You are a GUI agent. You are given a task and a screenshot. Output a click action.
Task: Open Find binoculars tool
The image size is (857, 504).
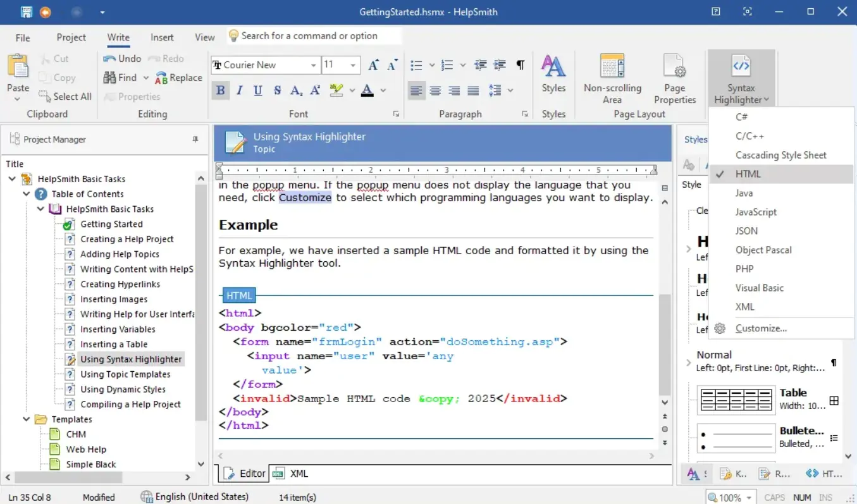[x=120, y=77]
